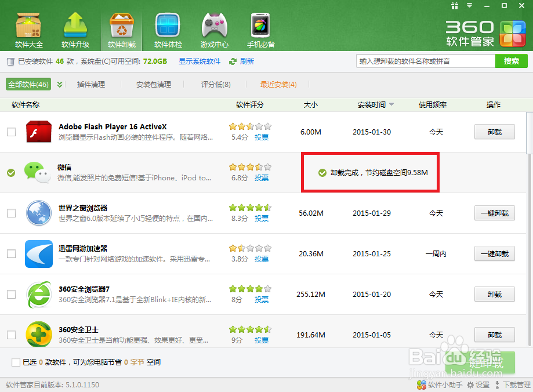
Task: Untick the checked 微信 checkbox
Action: click(11, 173)
